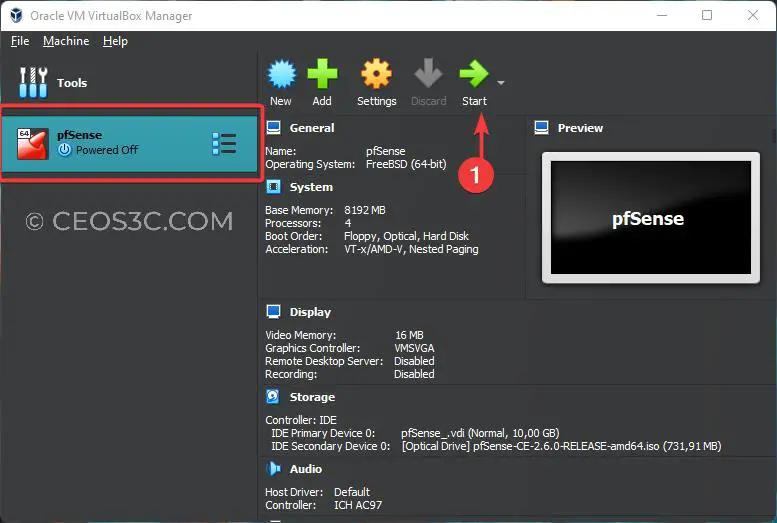Minimize the VirtualBox Manager window
Viewport: 777px width, 523px height.
[662, 15]
